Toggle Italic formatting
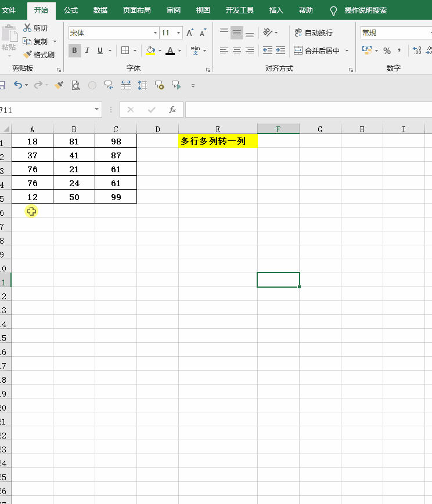432x504 pixels. [x=87, y=50]
